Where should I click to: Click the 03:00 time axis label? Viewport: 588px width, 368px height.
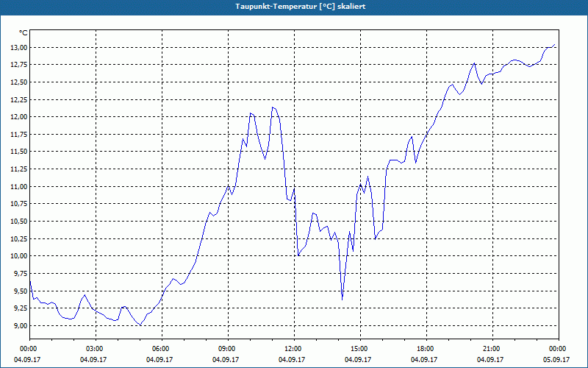[96, 349]
